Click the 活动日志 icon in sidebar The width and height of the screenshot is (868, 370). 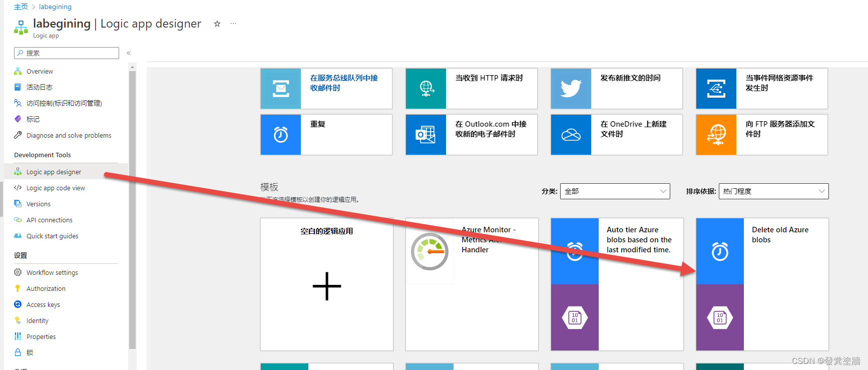tap(18, 87)
